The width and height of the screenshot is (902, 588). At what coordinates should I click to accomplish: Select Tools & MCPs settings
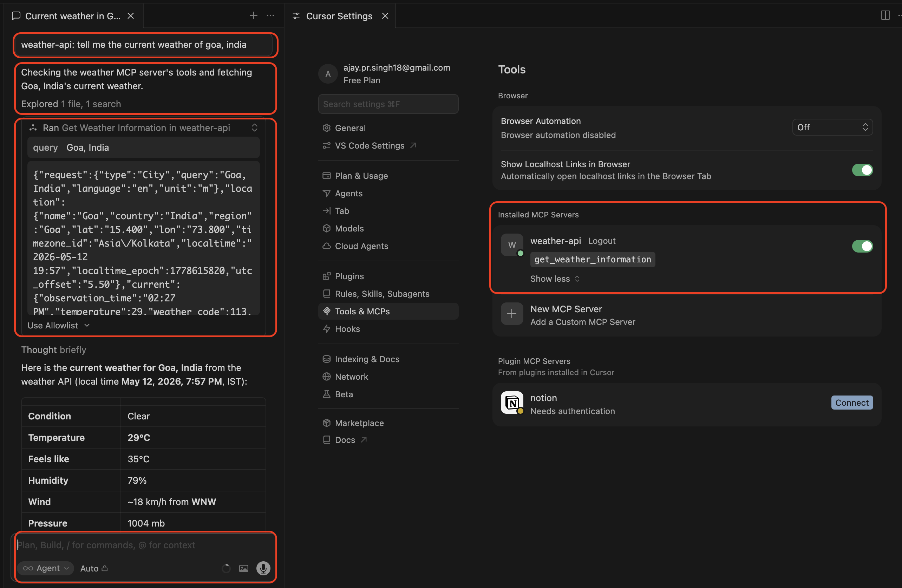coord(388,311)
